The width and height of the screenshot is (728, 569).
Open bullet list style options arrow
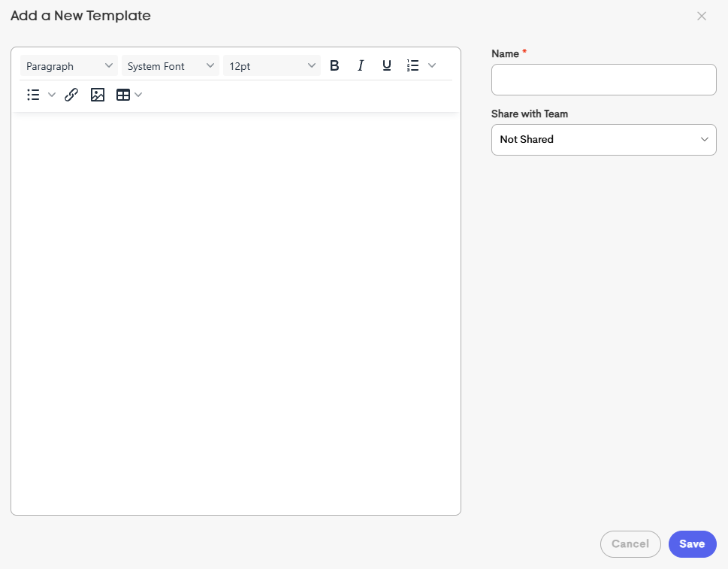(52, 95)
